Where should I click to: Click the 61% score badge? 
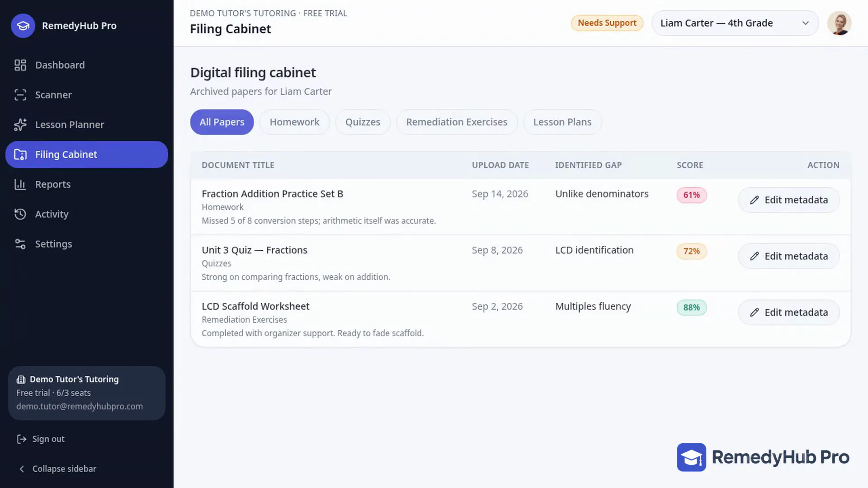(x=691, y=195)
